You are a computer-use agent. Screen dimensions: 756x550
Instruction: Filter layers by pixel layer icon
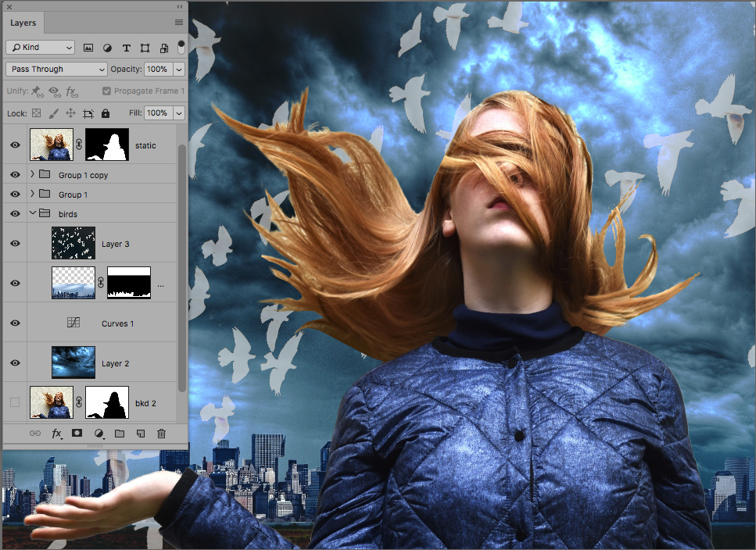[88, 48]
